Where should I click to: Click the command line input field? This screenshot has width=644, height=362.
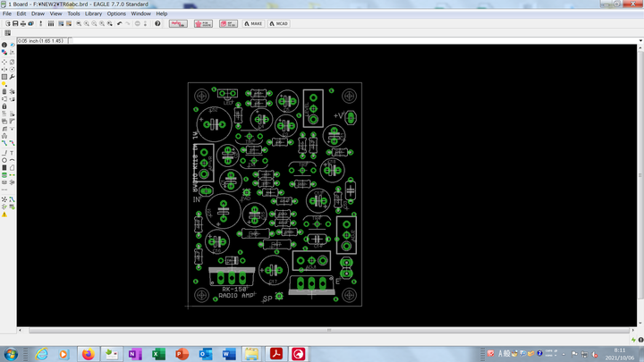(358, 39)
